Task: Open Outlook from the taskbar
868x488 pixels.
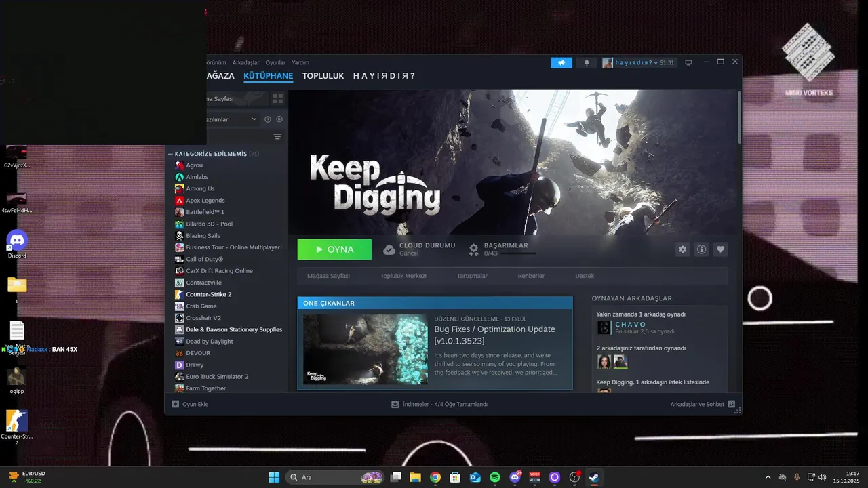Action: click(475, 477)
